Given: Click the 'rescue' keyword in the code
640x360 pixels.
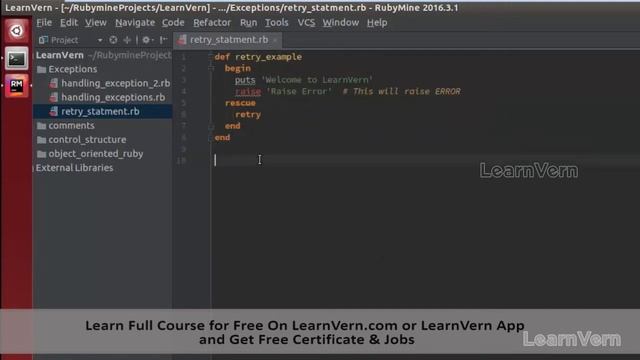Looking at the screenshot, I should (x=240, y=103).
